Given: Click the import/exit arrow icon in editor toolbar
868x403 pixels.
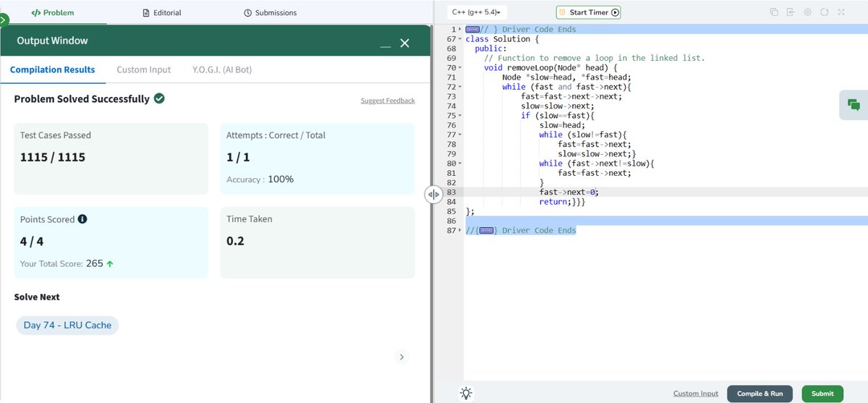Looking at the screenshot, I should (791, 12).
